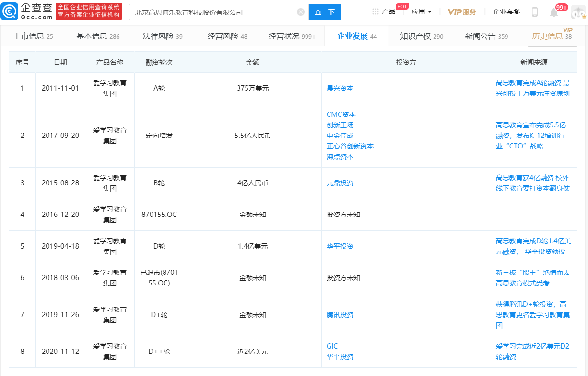This screenshot has width=588, height=376.
Task: Open the mobile phone app icon
Action: (x=534, y=12)
